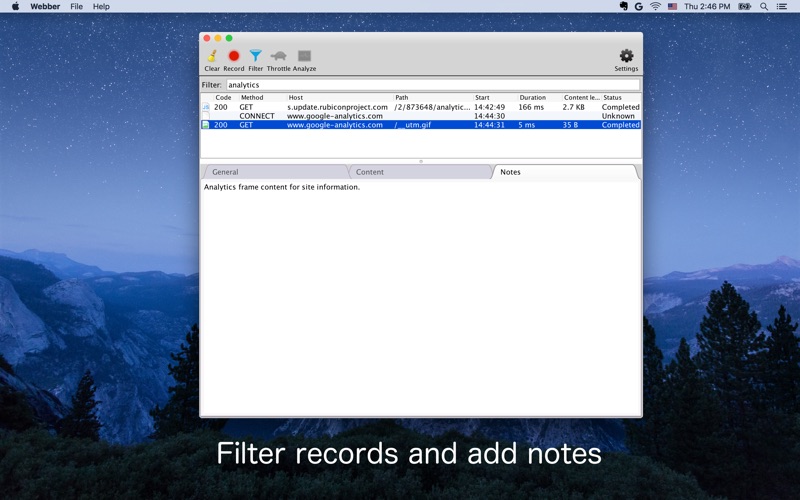Open Evernote elephant menu bar icon

click(623, 6)
